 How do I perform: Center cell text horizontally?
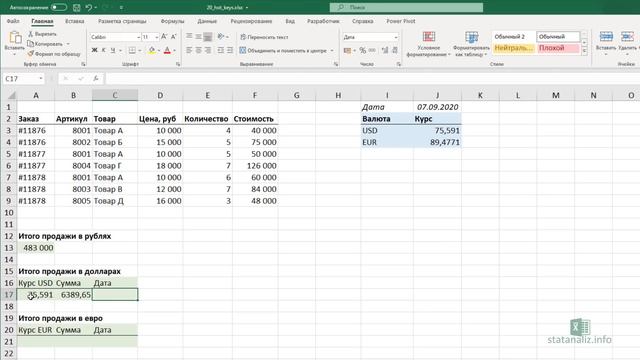pos(198,50)
